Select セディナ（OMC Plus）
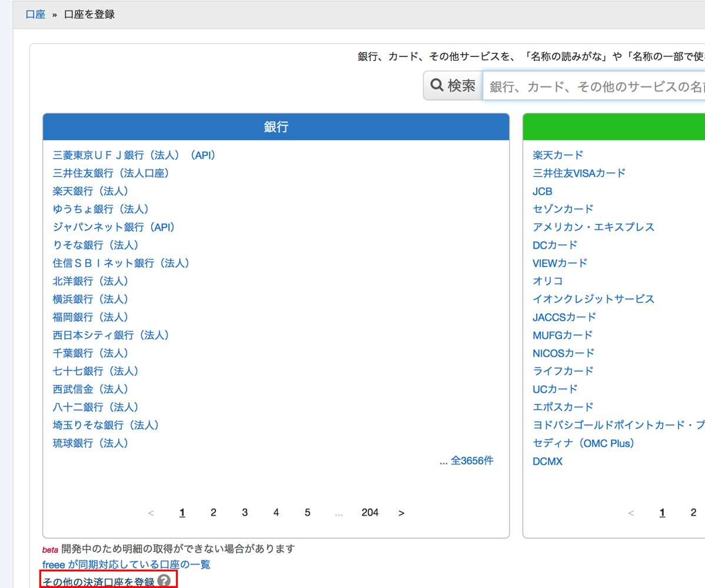This screenshot has height=588, width=705. pos(584,443)
